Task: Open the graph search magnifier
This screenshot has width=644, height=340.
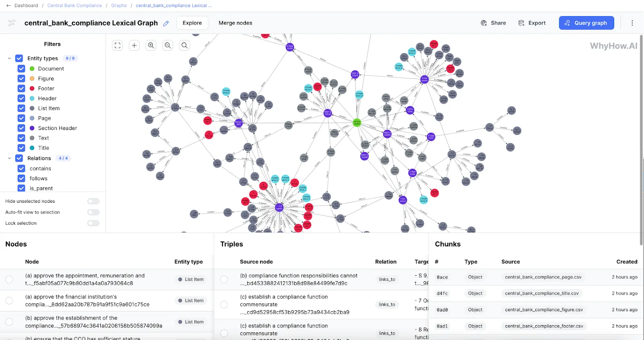Action: pyautogui.click(x=184, y=45)
